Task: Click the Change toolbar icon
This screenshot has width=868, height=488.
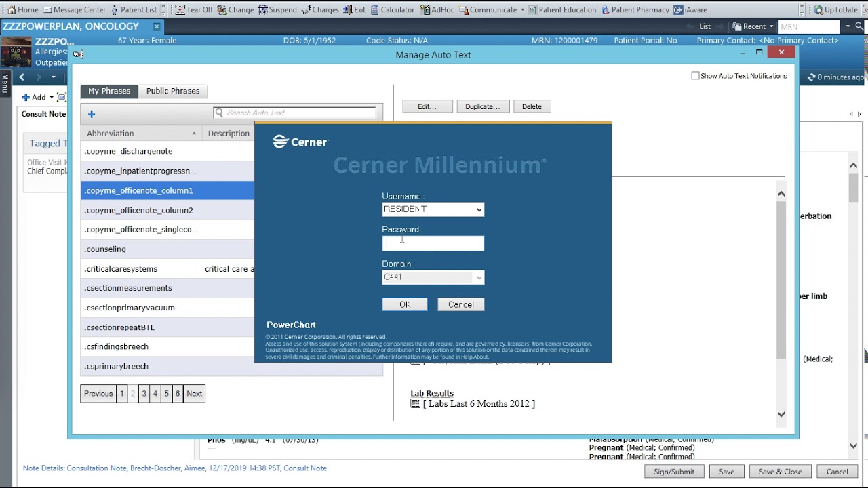Action: click(x=235, y=9)
